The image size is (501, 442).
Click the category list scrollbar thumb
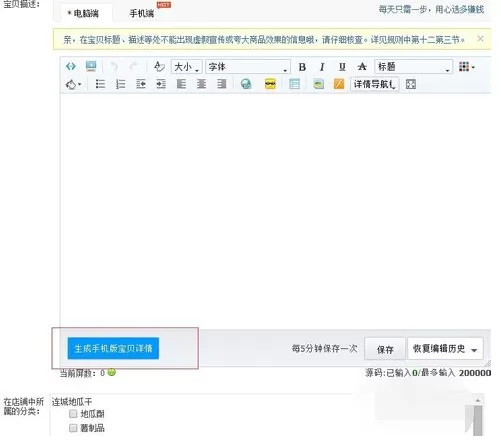[x=478, y=420]
